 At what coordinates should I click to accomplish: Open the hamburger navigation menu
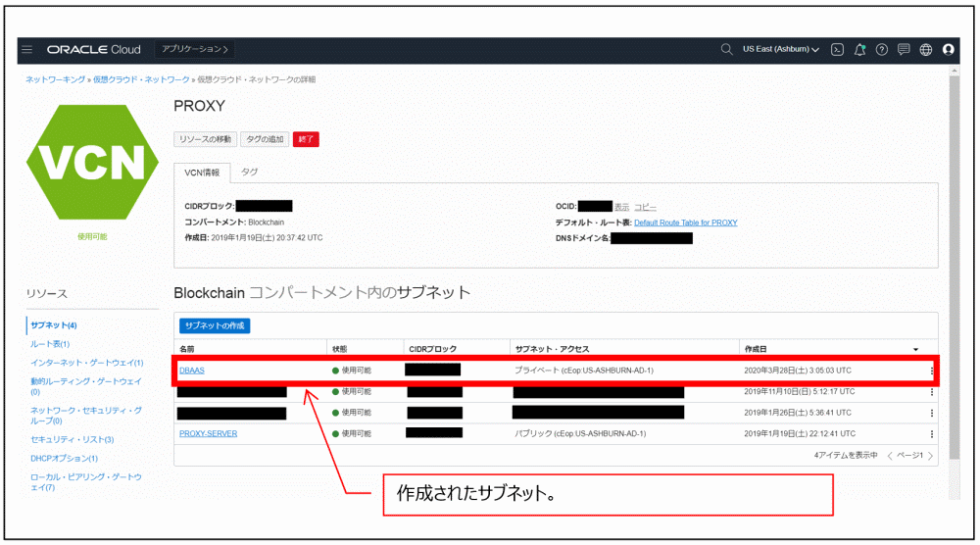coord(26,49)
